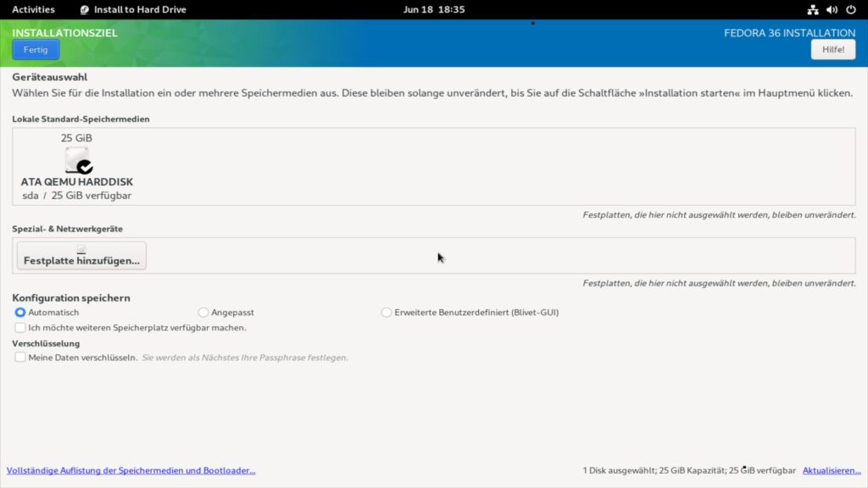Open Vollständige Auflistung der Speichermedien link
The height and width of the screenshot is (488, 868).
point(131,470)
